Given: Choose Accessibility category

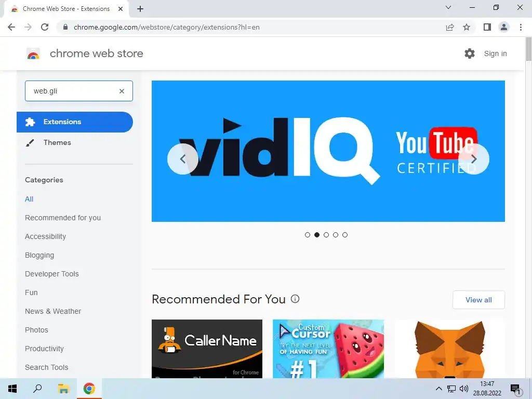Looking at the screenshot, I should click(x=46, y=236).
